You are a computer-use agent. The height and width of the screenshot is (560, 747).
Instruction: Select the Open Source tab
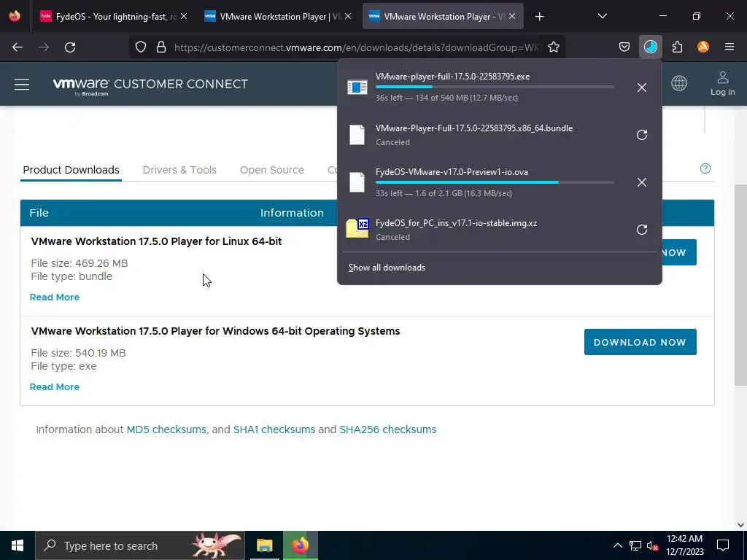point(272,170)
